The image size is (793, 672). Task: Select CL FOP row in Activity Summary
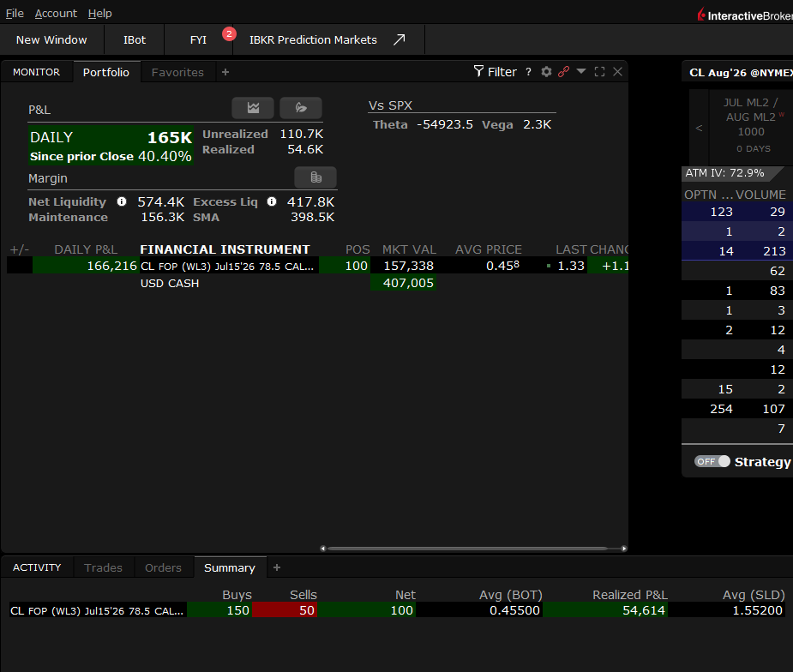pos(396,610)
